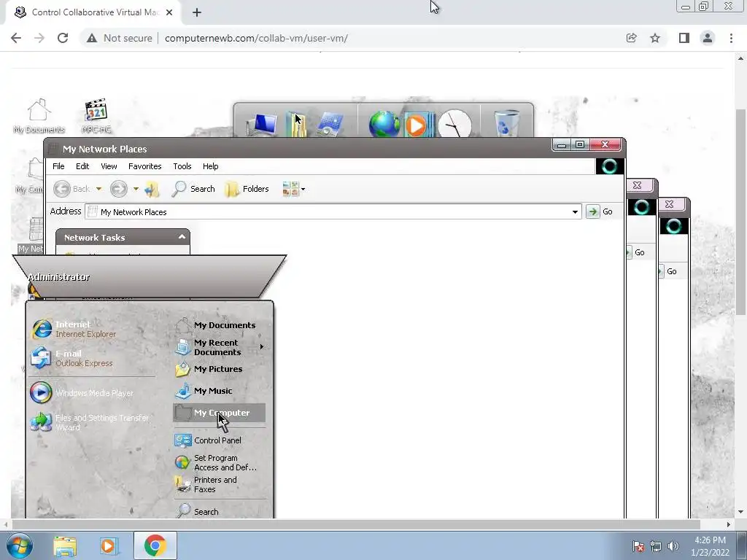Open My Pictures in Start menu
The width and height of the screenshot is (747, 560).
[x=209, y=369]
